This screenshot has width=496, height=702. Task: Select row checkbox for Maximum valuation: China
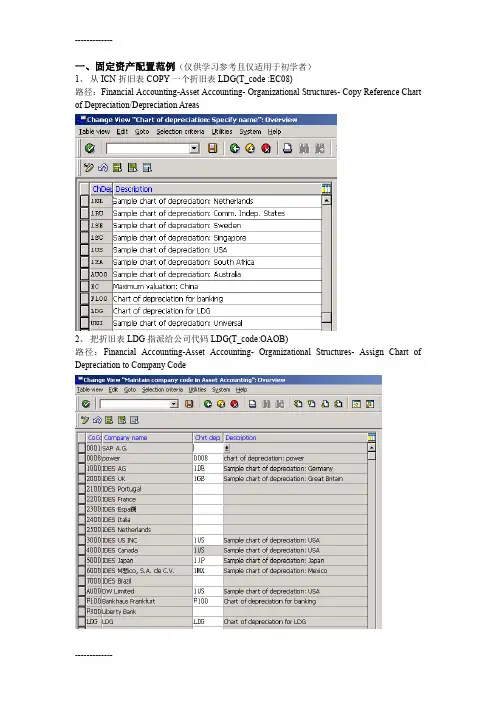85,287
